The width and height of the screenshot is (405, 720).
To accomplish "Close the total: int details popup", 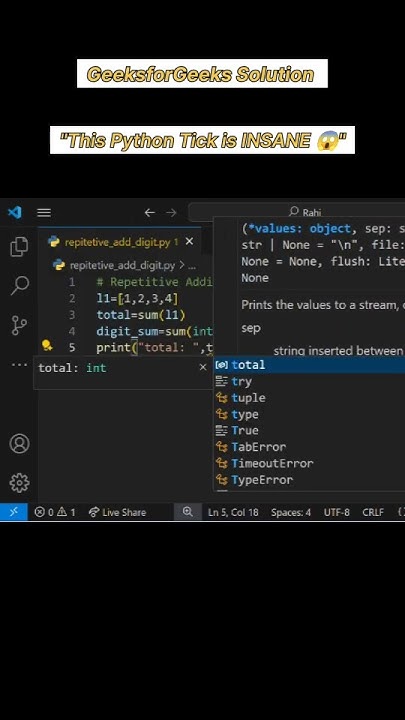I will pos(203,367).
